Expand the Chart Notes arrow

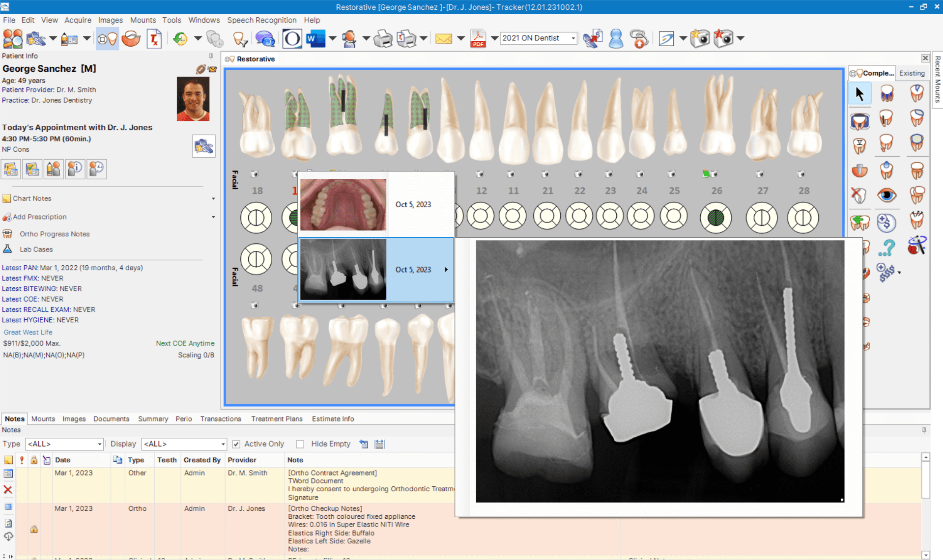[213, 198]
